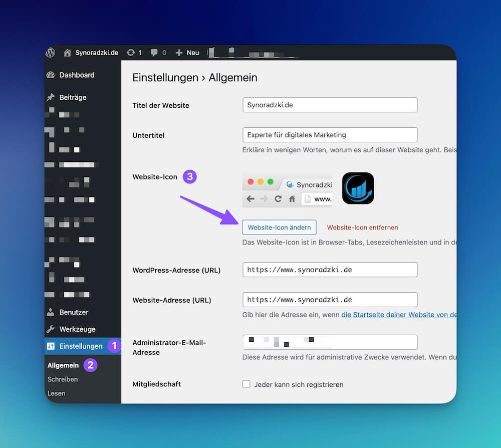The height and width of the screenshot is (448, 501).
Task: Open Dashboard in the sidebar
Action: 77,75
